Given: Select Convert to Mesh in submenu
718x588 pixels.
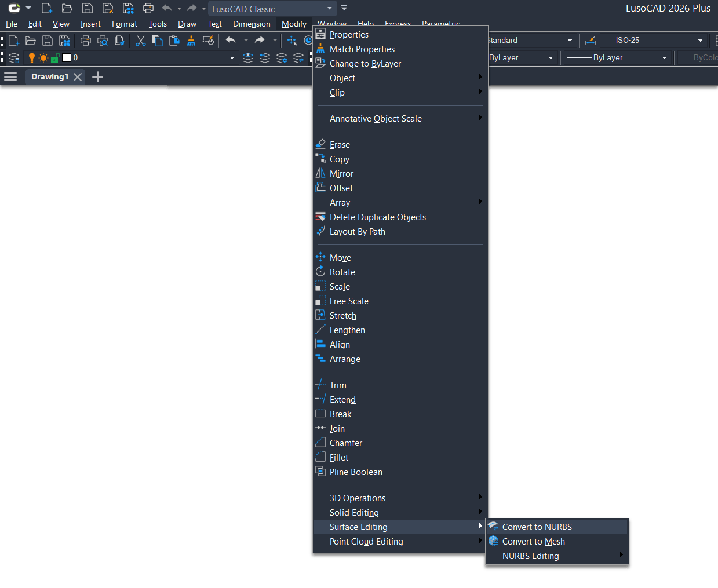Looking at the screenshot, I should [x=557, y=542].
